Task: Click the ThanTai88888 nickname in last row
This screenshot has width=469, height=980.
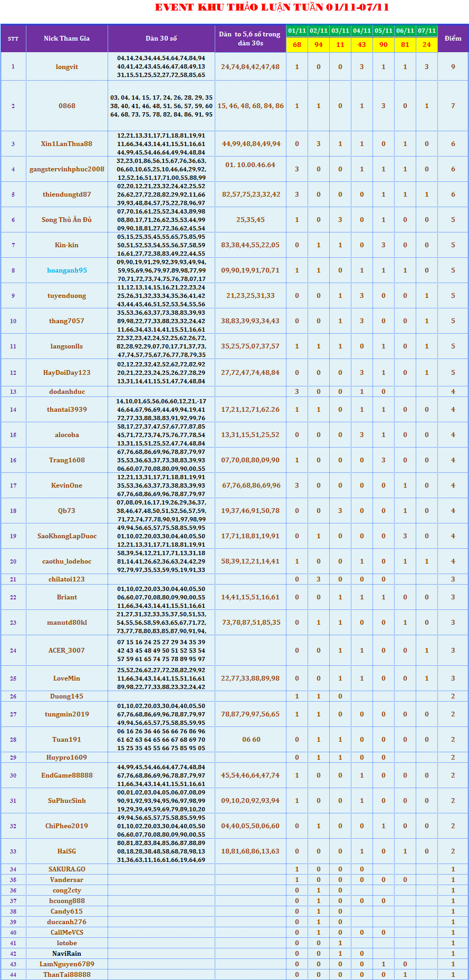Action: pyautogui.click(x=66, y=975)
